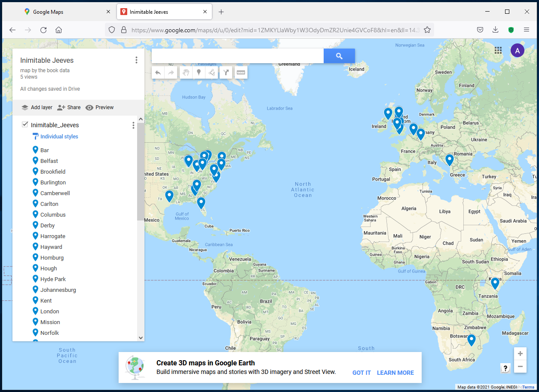Image resolution: width=539 pixels, height=392 pixels.
Task: Select Burlington in the location list
Action: coord(53,182)
